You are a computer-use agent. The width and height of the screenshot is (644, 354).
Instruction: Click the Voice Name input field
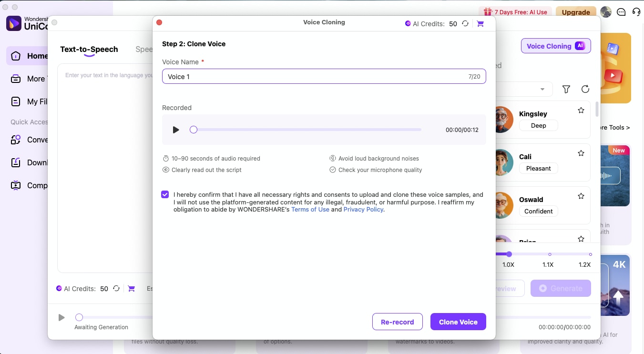(315, 77)
